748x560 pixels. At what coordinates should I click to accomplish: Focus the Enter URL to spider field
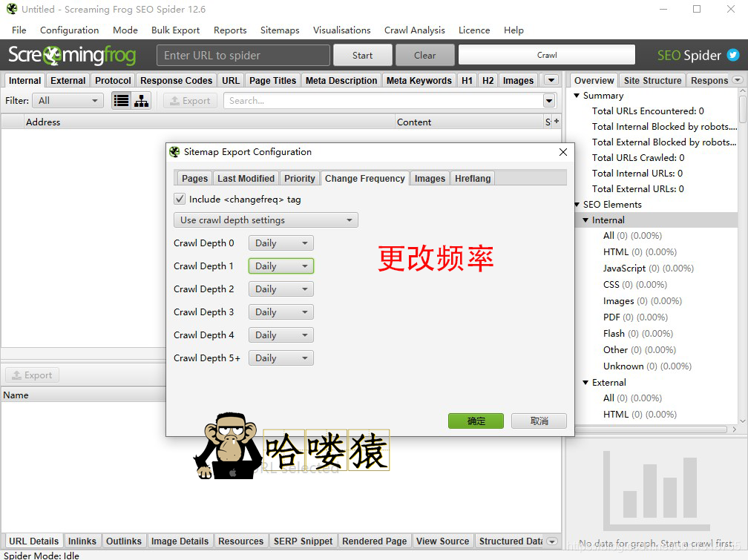click(x=243, y=56)
